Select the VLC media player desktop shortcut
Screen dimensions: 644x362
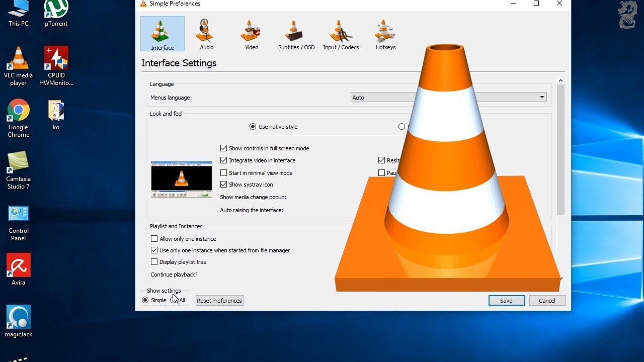(19, 66)
